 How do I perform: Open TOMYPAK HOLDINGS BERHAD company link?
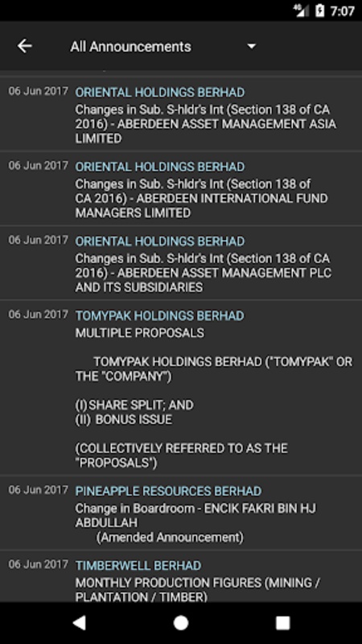point(159,316)
